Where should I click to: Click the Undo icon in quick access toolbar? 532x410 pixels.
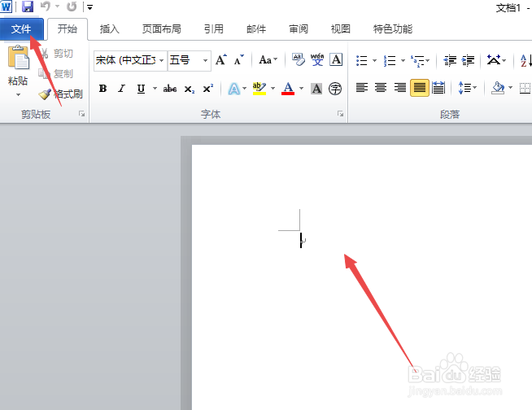[45, 7]
